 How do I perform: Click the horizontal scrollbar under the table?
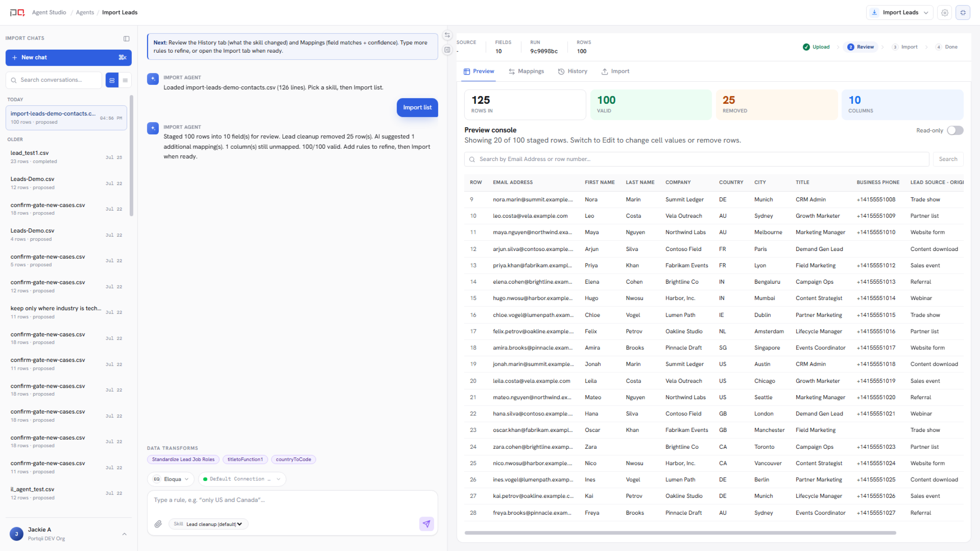[x=680, y=533]
